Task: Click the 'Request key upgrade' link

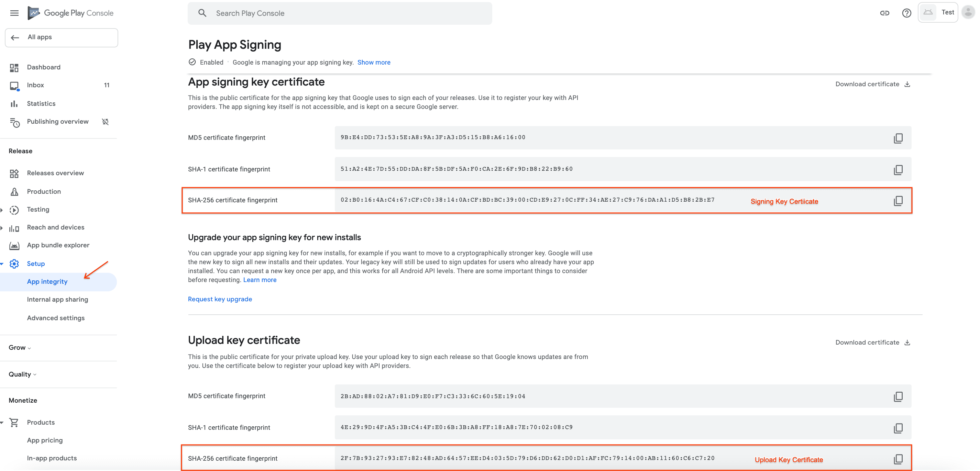Action: pos(220,299)
